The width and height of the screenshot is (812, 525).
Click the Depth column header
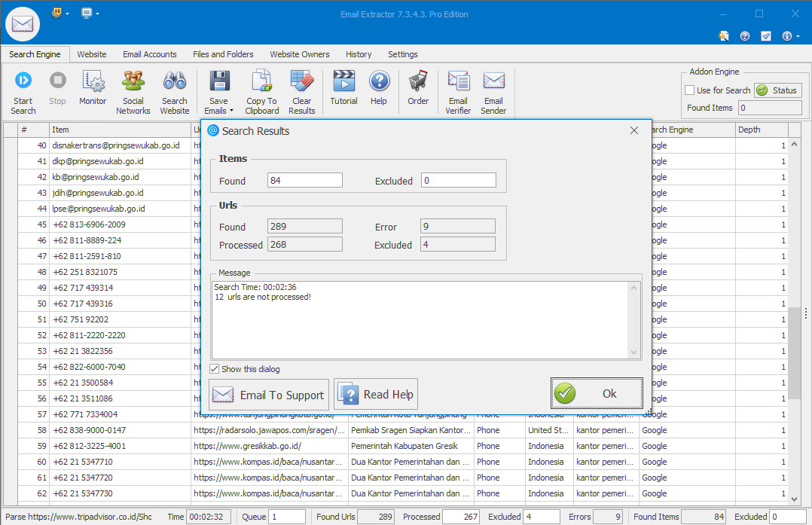pos(762,130)
